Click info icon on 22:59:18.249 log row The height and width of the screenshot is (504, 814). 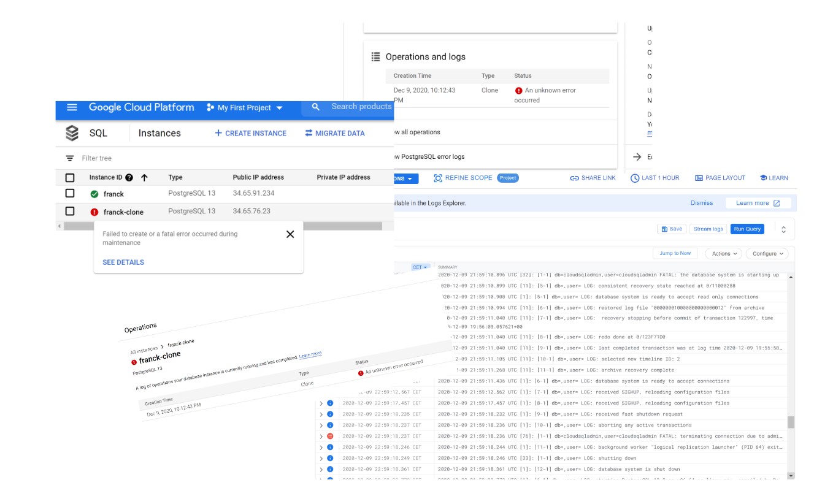tap(330, 458)
